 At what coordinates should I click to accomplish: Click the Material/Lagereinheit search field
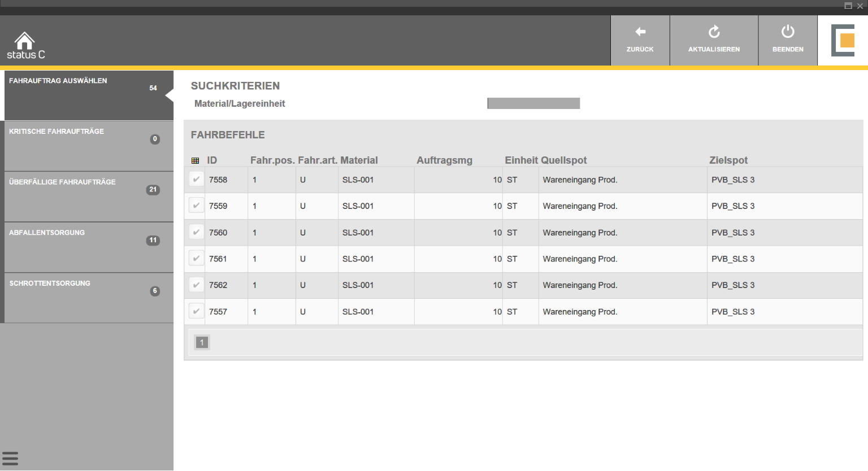tap(533, 103)
